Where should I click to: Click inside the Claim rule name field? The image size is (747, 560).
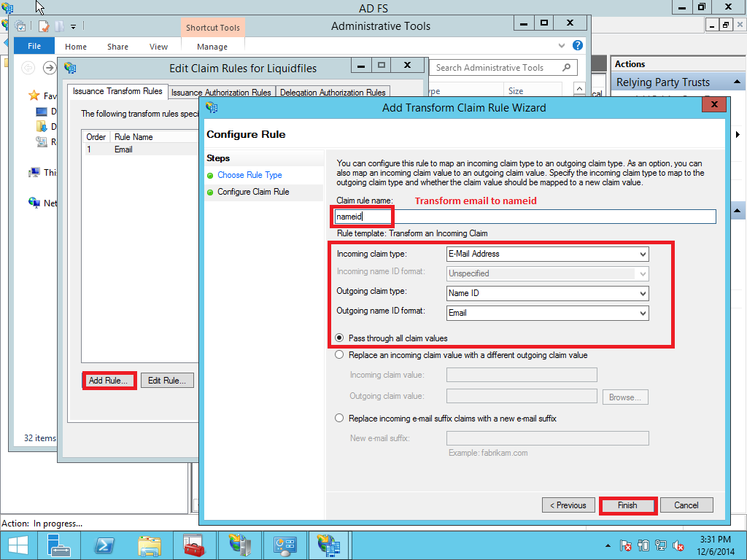511,216
